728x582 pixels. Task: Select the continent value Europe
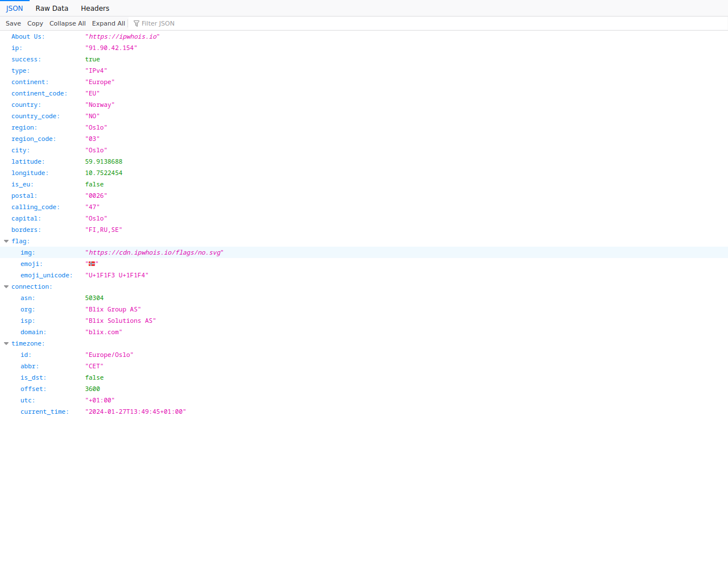(x=100, y=82)
